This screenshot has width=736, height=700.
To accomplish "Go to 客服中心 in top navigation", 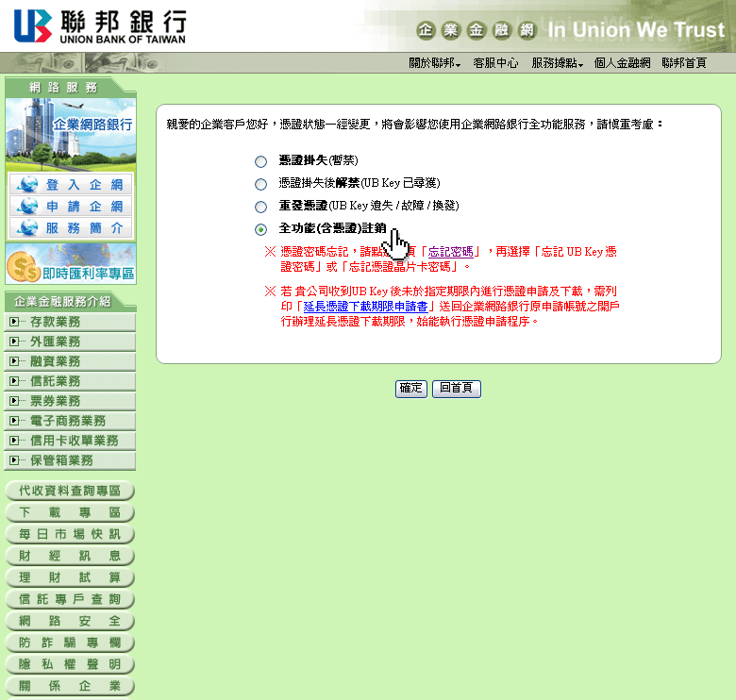I will (495, 63).
